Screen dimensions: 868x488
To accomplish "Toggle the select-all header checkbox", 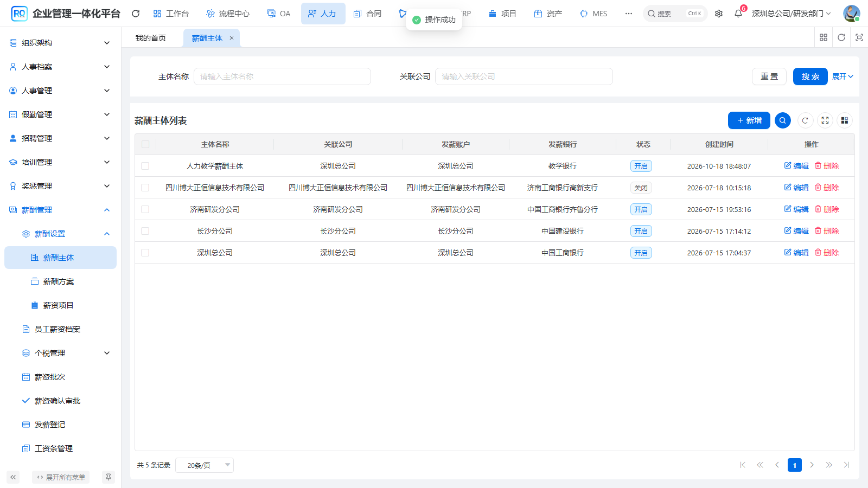I will (x=145, y=144).
